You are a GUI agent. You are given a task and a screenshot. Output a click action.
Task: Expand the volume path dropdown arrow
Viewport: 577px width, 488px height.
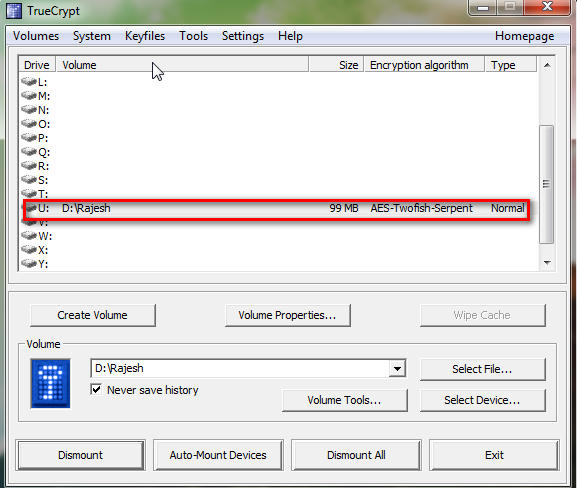[397, 368]
